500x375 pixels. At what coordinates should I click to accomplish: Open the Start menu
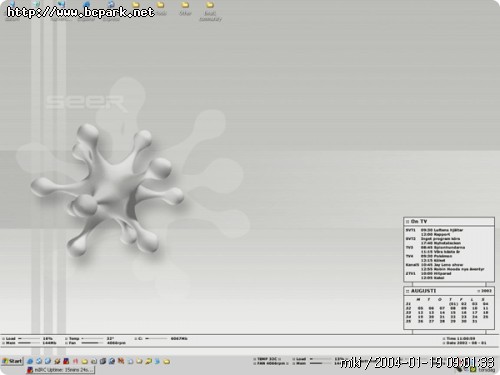click(x=12, y=361)
